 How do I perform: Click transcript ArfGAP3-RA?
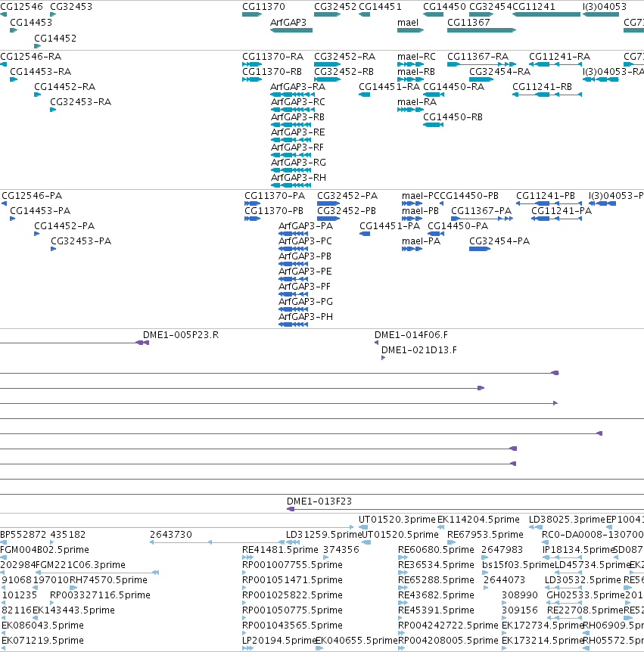[x=298, y=87]
